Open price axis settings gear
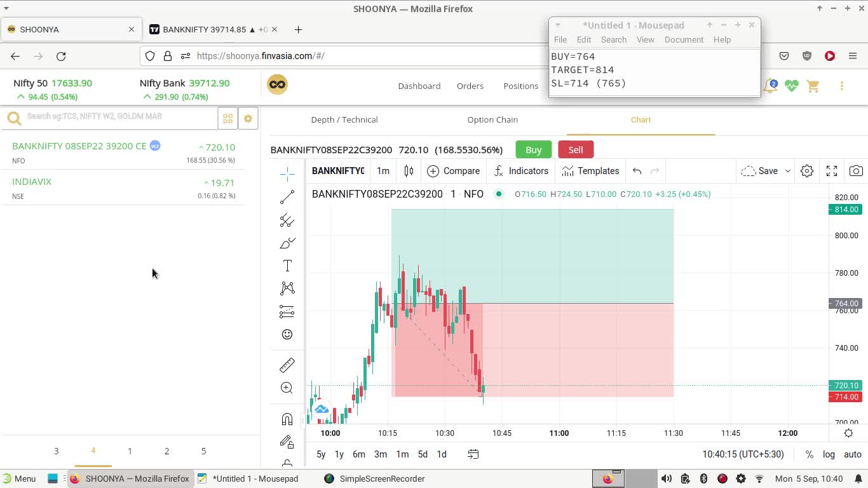868x488 pixels. (848, 433)
